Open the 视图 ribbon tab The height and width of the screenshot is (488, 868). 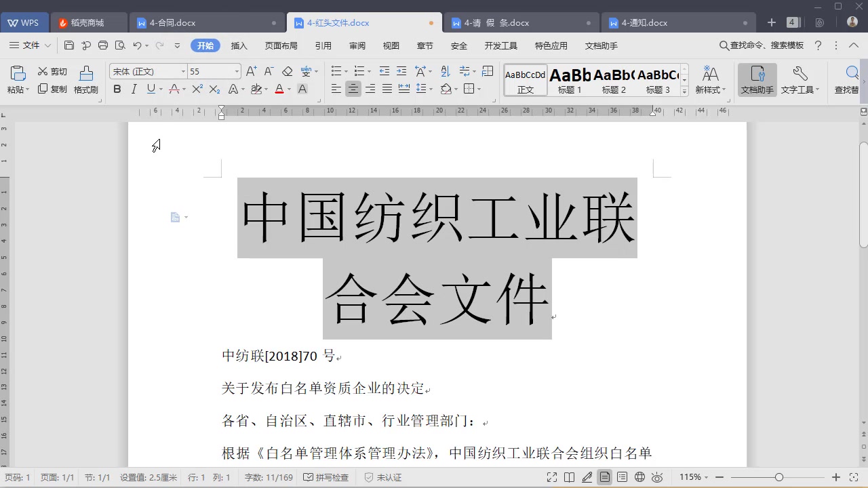tap(391, 46)
